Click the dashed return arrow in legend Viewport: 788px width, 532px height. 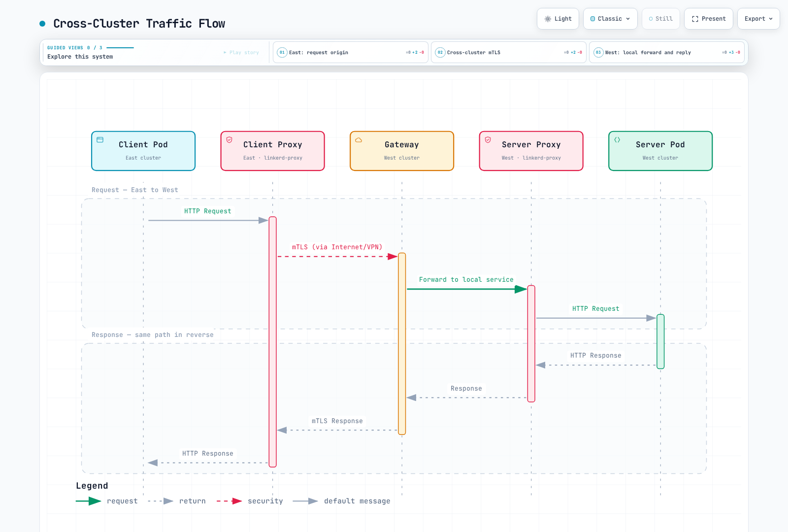[161, 501]
